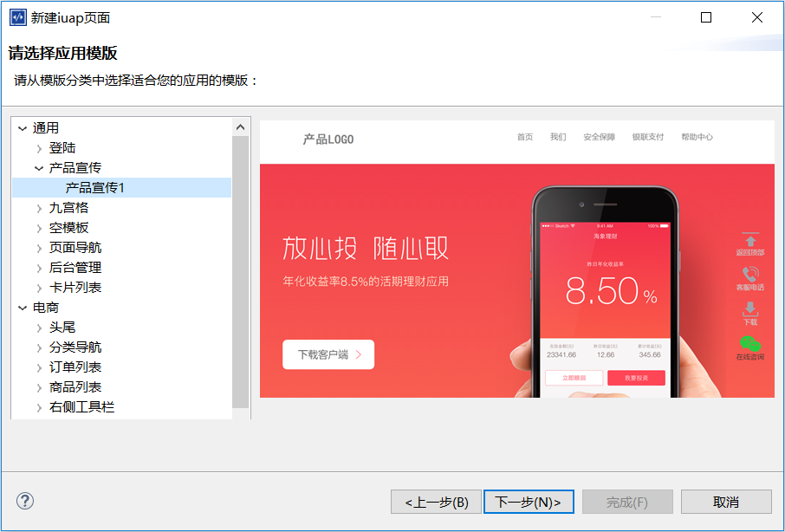This screenshot has height=532, width=785.
Task: Collapse the 电商 category node
Action: tap(23, 308)
